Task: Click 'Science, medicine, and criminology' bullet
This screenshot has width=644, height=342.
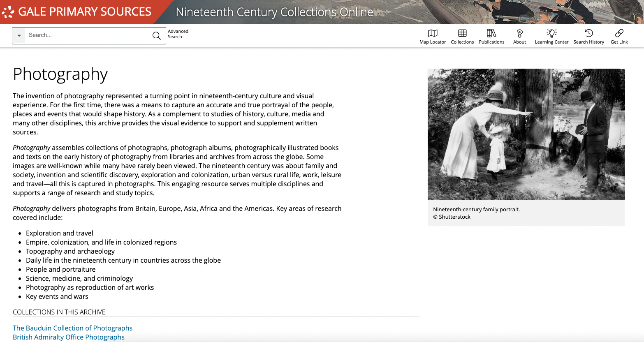Action: 80,278
